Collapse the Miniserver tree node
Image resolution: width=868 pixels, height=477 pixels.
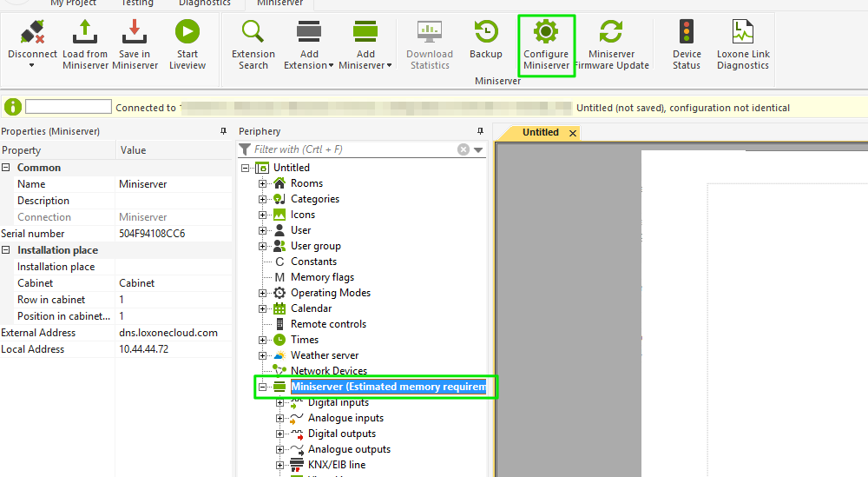pos(262,387)
